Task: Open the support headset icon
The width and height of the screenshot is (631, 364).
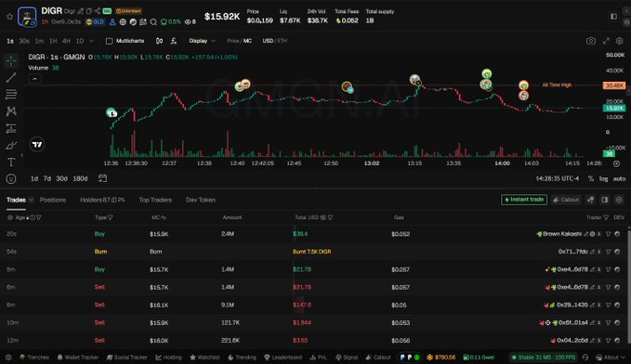Action: click(x=585, y=357)
